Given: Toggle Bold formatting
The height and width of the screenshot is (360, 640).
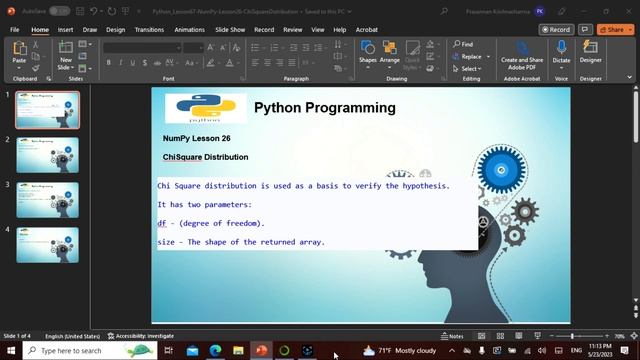Looking at the screenshot, I should coord(109,63).
